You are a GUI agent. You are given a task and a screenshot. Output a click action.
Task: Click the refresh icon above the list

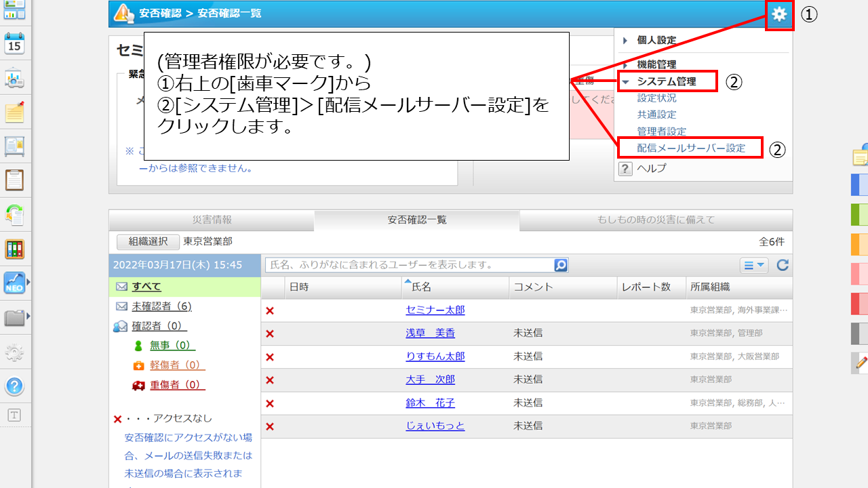(783, 265)
